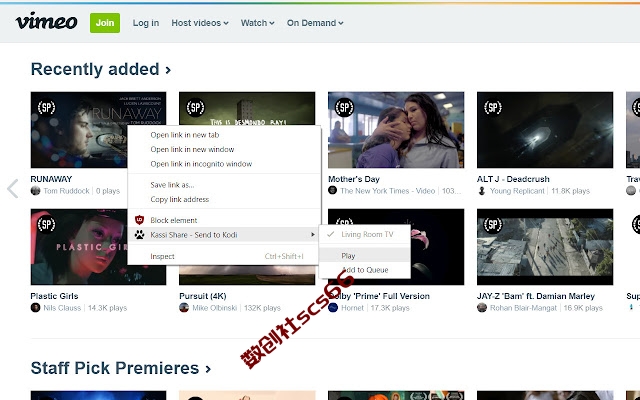Click the "16.9K plays" text
The width and height of the screenshot is (640, 400).
pyautogui.click(x=583, y=308)
